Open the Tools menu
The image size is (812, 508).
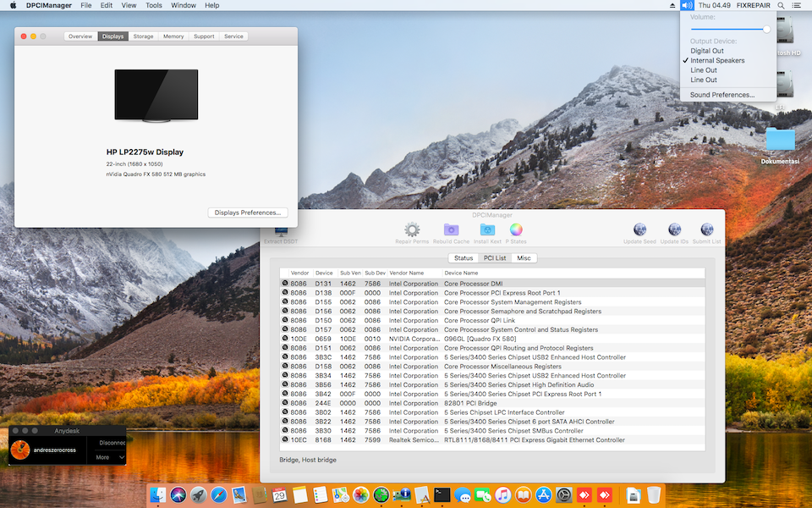pyautogui.click(x=153, y=5)
